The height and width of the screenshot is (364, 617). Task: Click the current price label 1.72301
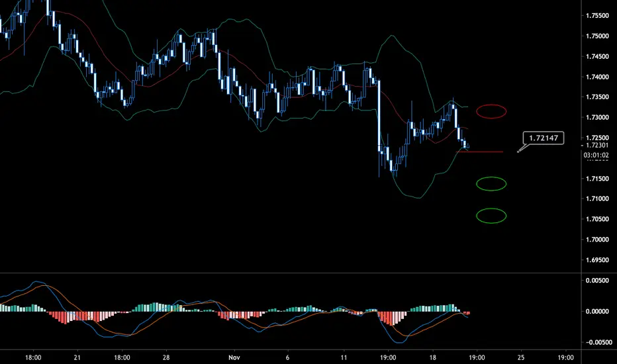click(597, 145)
